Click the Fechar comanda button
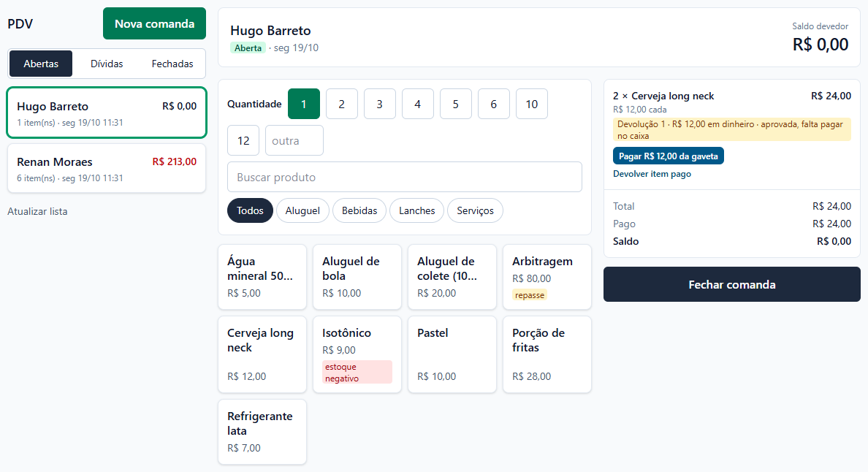 [x=732, y=284]
